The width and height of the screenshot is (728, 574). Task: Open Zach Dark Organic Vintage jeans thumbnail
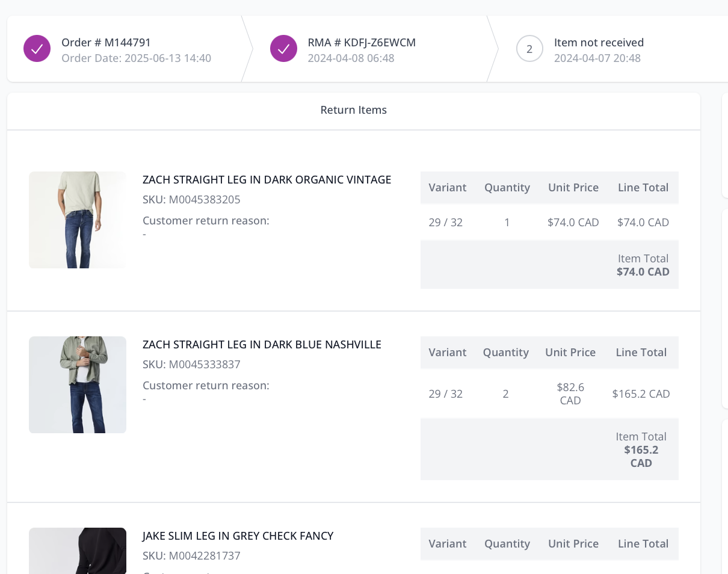tap(78, 220)
